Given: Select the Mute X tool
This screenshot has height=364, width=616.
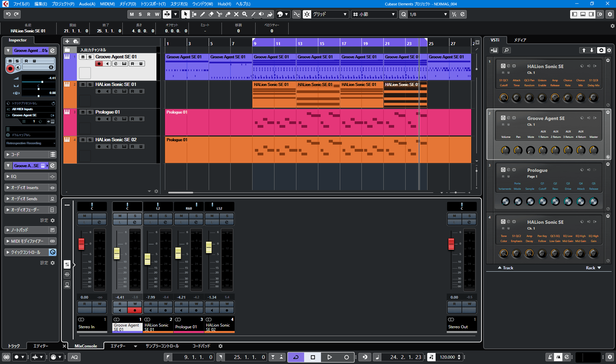Looking at the screenshot, I should [x=236, y=14].
